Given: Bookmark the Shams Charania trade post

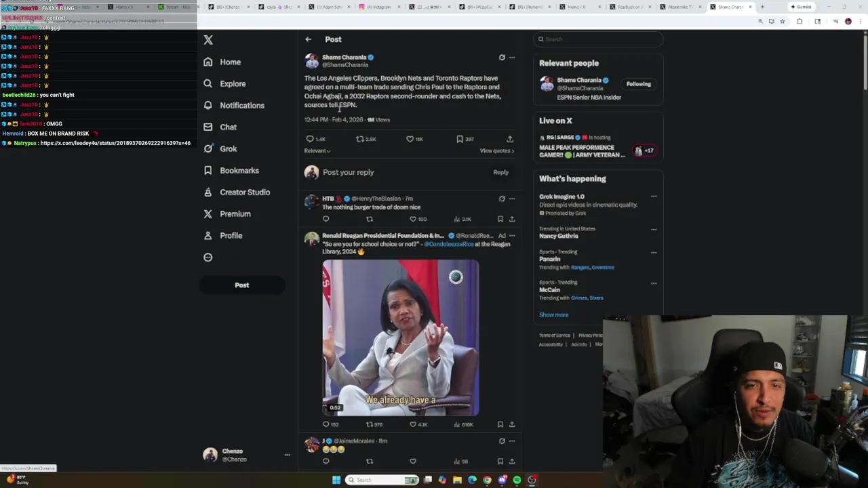Looking at the screenshot, I should click(460, 139).
